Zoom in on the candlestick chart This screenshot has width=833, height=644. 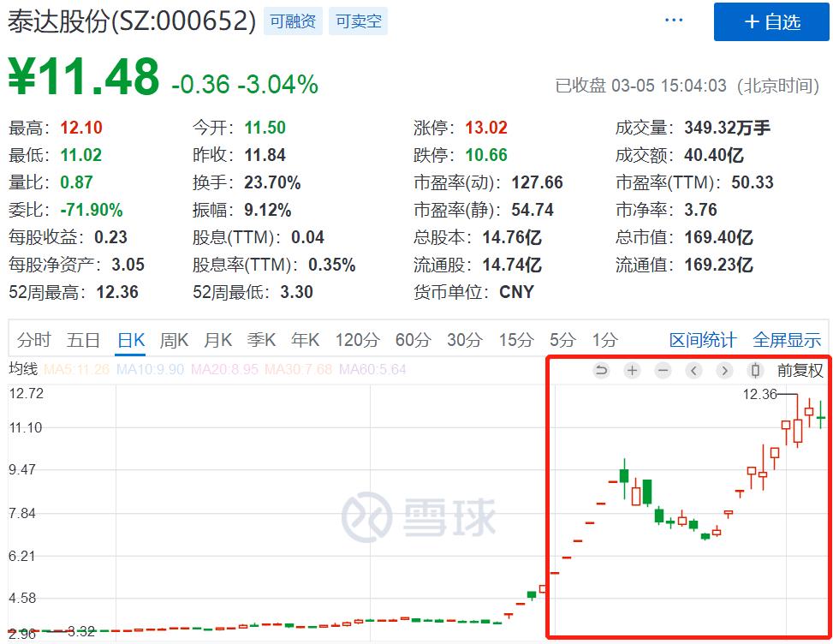click(632, 370)
